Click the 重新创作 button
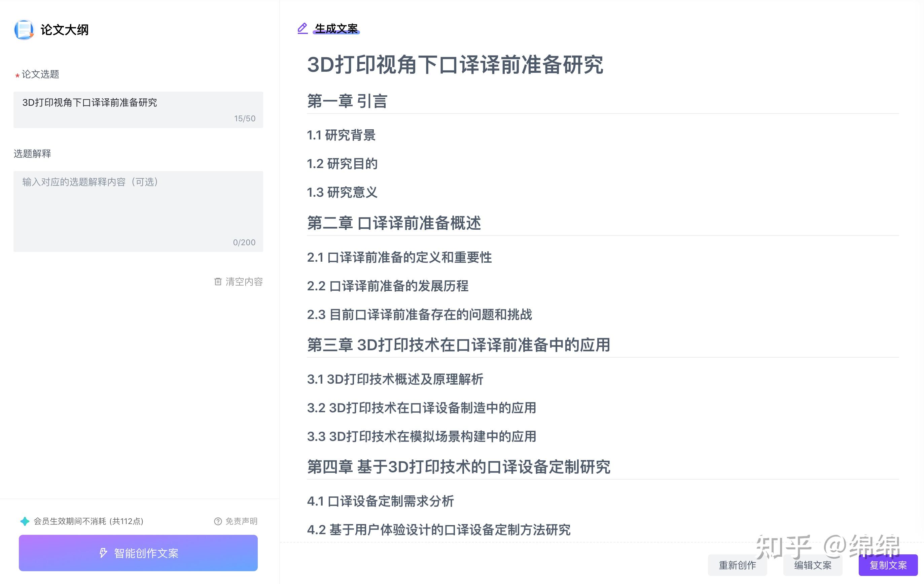Viewport: 924px width, 584px height. click(737, 565)
